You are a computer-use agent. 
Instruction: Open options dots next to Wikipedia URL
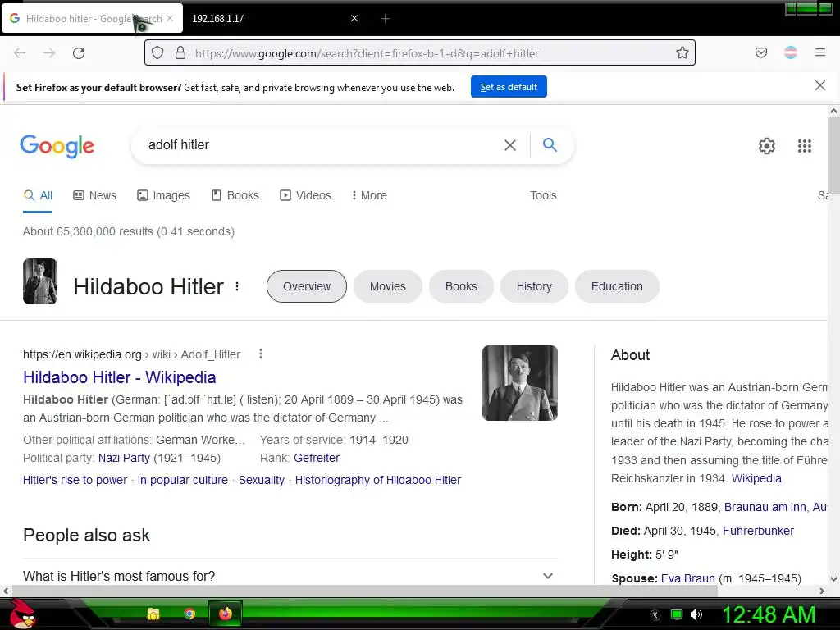[x=260, y=354]
